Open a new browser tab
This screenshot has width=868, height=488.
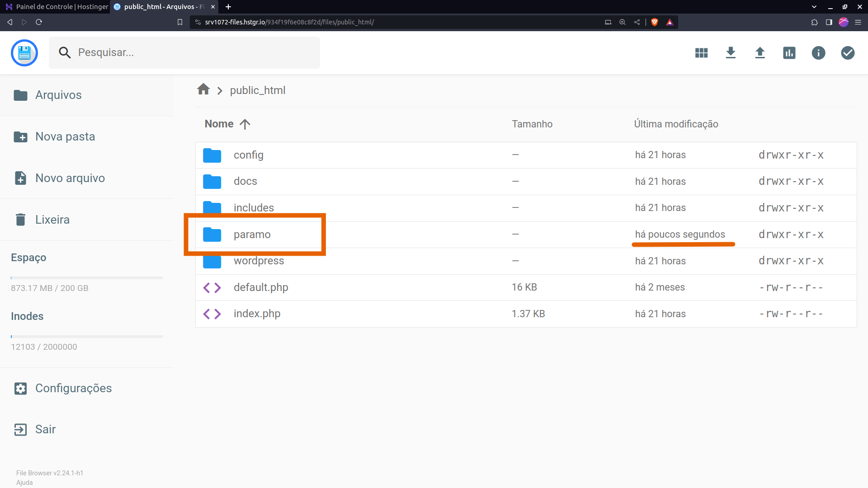click(228, 7)
